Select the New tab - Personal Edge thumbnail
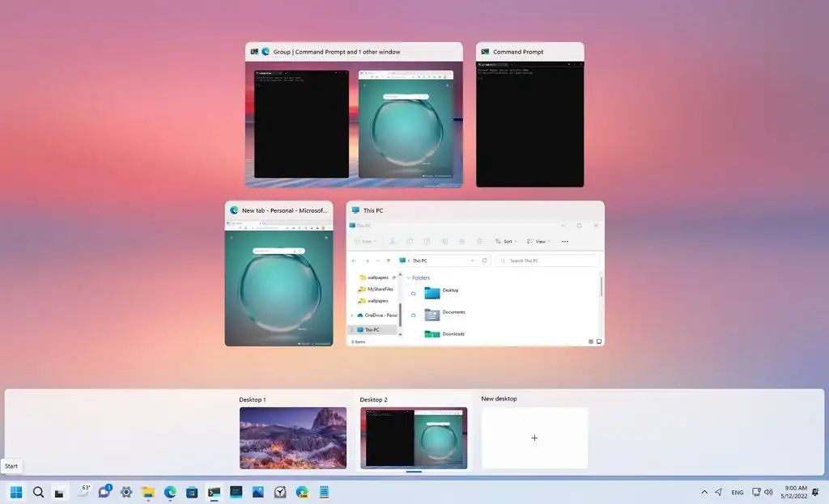Screen dimensions: 829x504 (x=278, y=273)
